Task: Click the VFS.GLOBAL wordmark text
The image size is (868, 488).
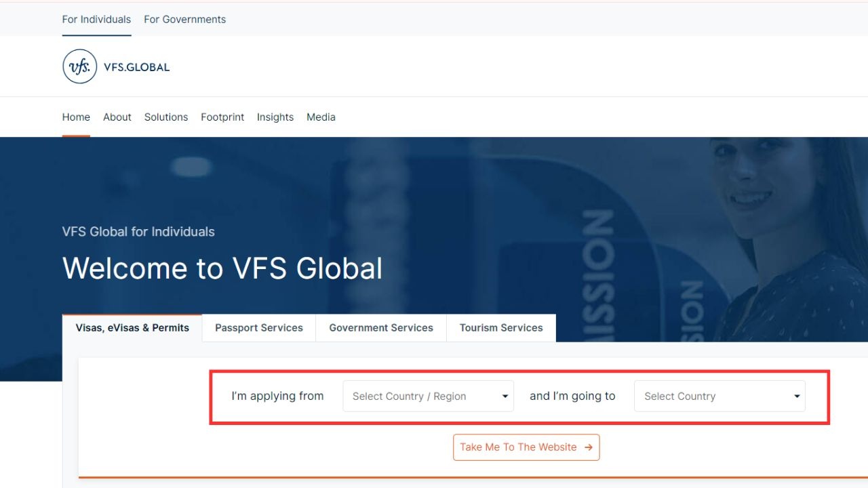Action: 137,67
